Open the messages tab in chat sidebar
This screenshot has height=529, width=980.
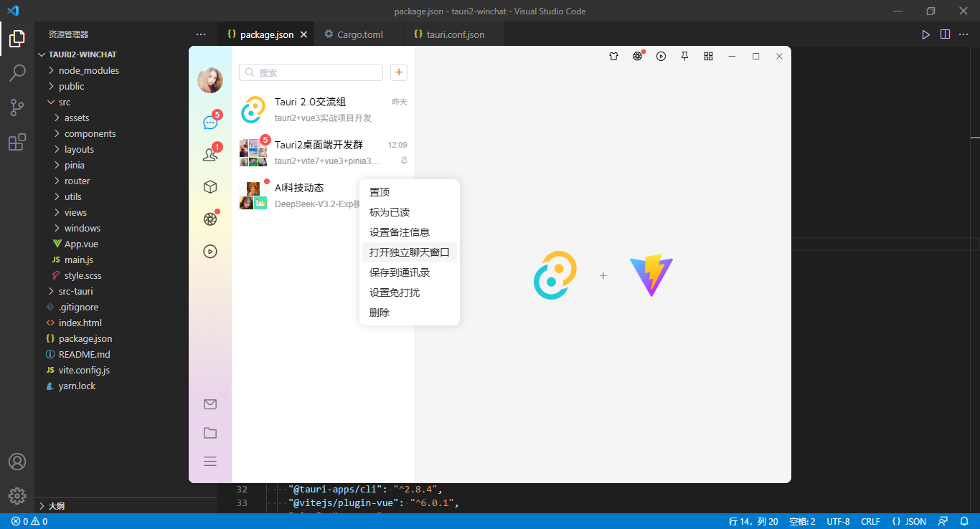[210, 123]
